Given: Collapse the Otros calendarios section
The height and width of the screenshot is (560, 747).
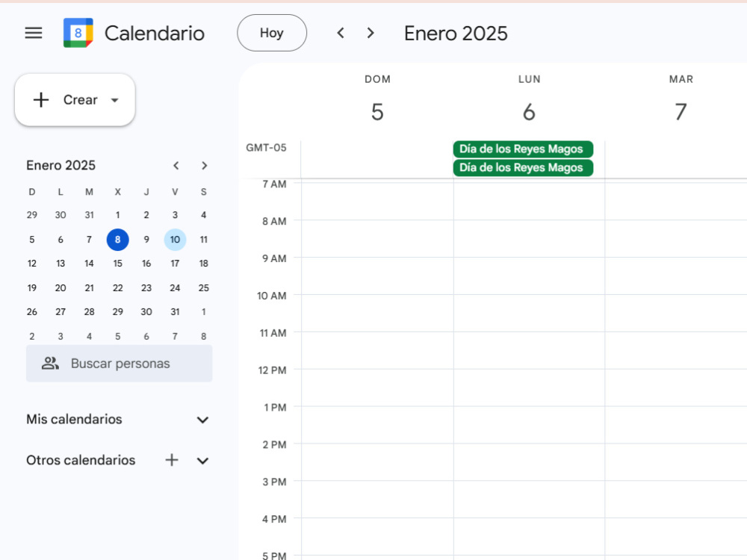Looking at the screenshot, I should [x=202, y=461].
